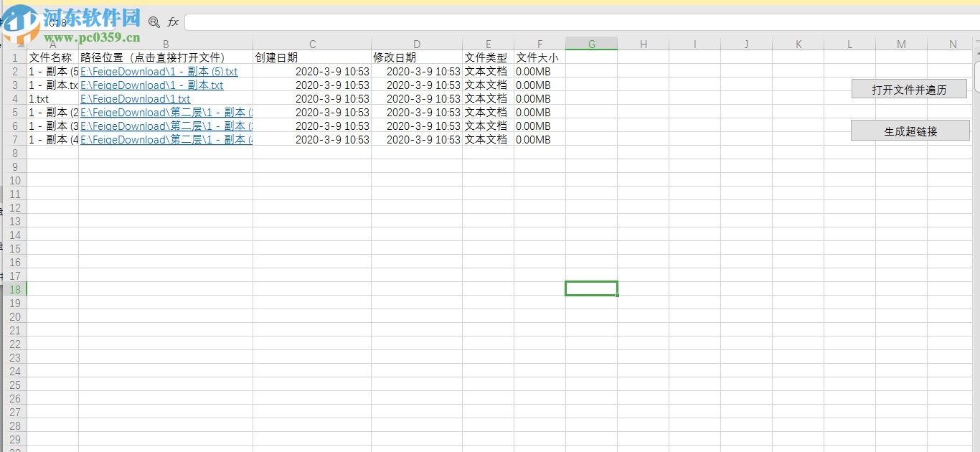Click the 文件类型 header cell

(x=489, y=58)
